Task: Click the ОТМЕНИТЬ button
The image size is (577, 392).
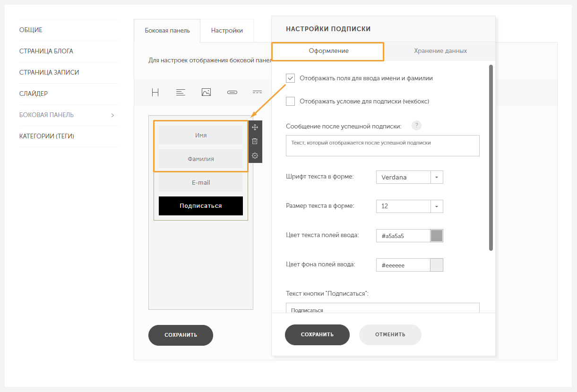Action: coord(390,334)
